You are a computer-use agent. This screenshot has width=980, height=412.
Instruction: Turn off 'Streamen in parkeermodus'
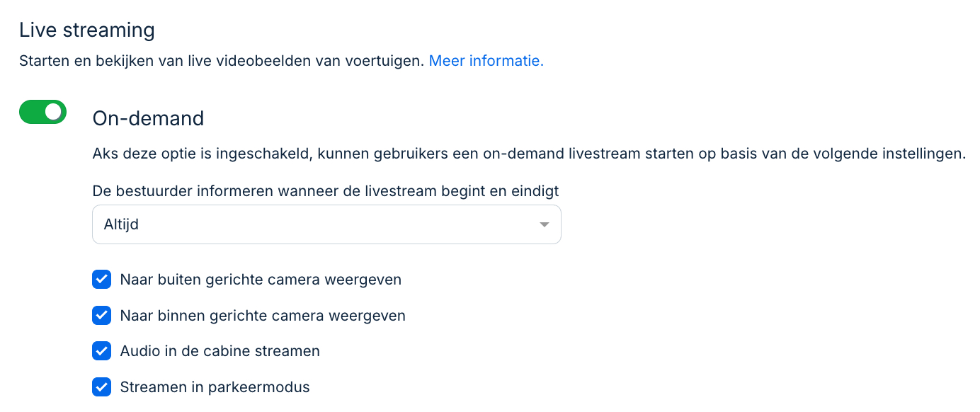click(x=101, y=387)
